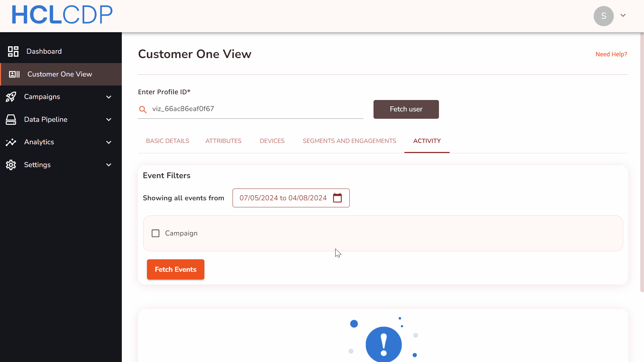Open the date range calendar icon
The image size is (644, 362).
click(337, 198)
